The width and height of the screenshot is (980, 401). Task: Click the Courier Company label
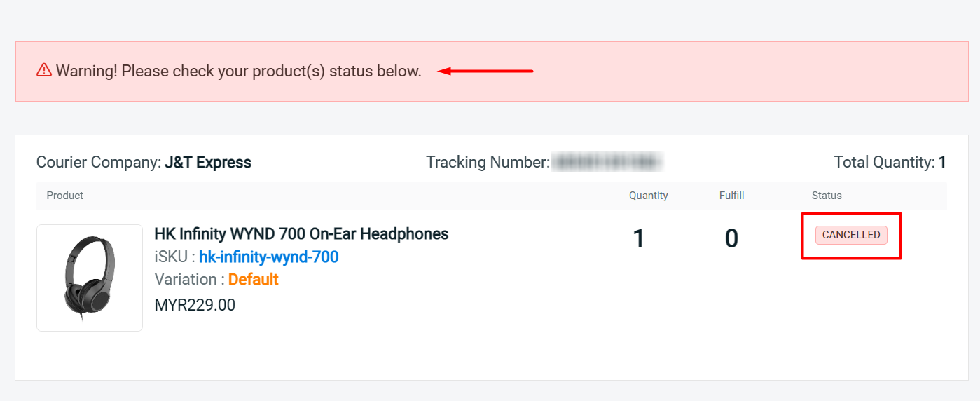pyautogui.click(x=99, y=163)
